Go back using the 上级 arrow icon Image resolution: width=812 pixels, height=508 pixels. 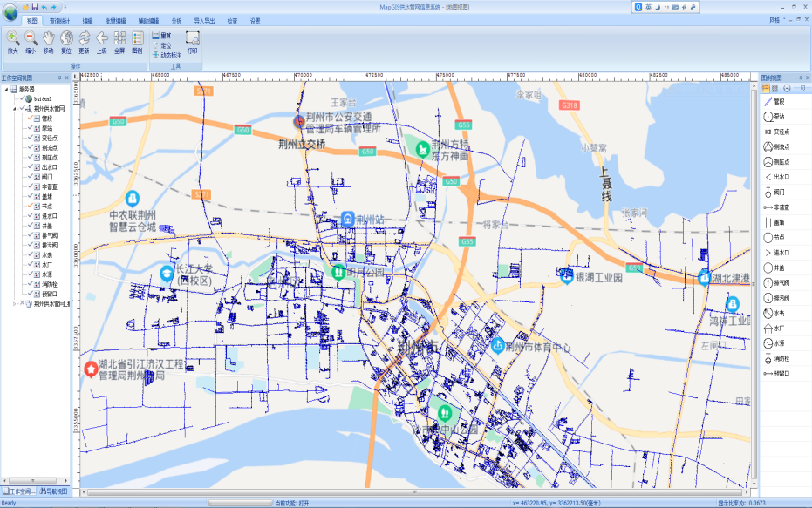pos(102,40)
